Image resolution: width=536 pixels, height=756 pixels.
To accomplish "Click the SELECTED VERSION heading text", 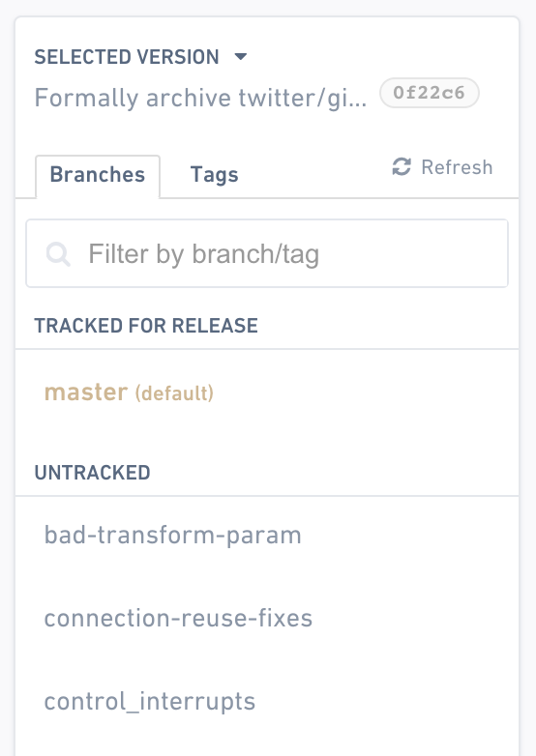I will pyautogui.click(x=127, y=57).
